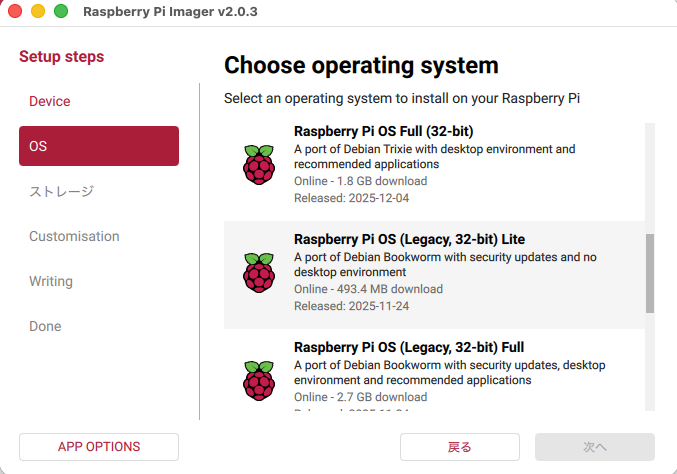Click the Raspberry Pi OS Legacy Full logo

click(258, 381)
